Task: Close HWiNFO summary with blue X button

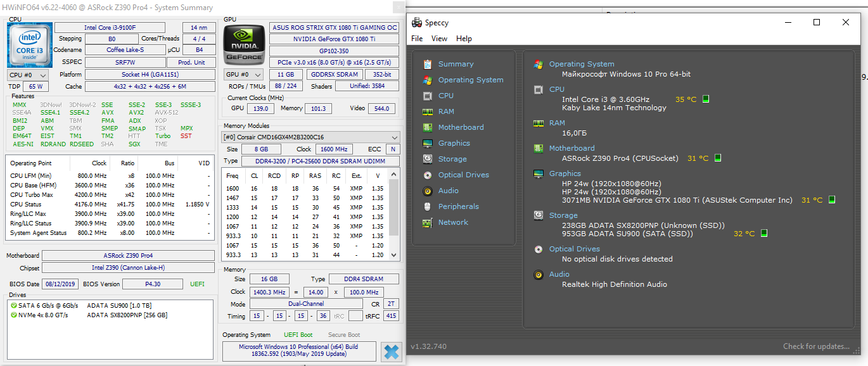Action: (x=392, y=352)
